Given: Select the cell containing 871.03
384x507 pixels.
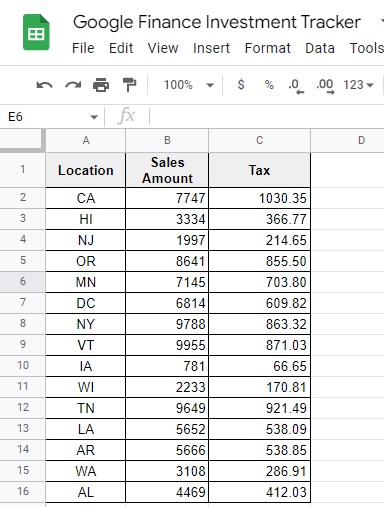Looking at the screenshot, I should click(x=259, y=345).
